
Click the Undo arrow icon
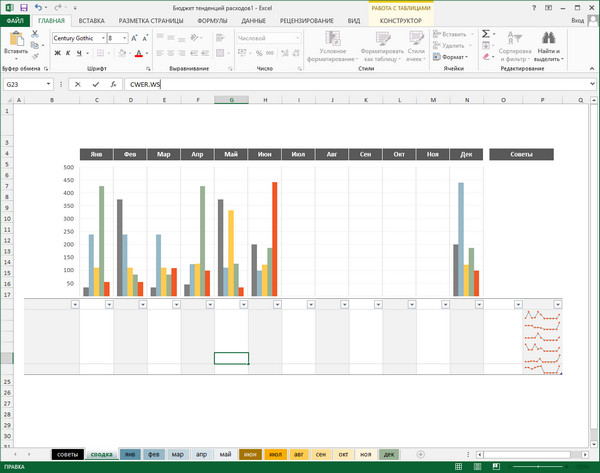[38, 6]
